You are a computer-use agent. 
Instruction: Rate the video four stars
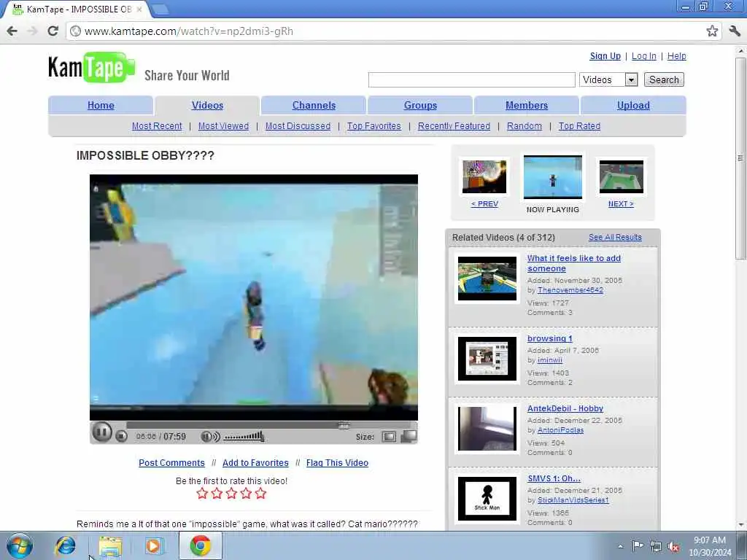click(246, 494)
